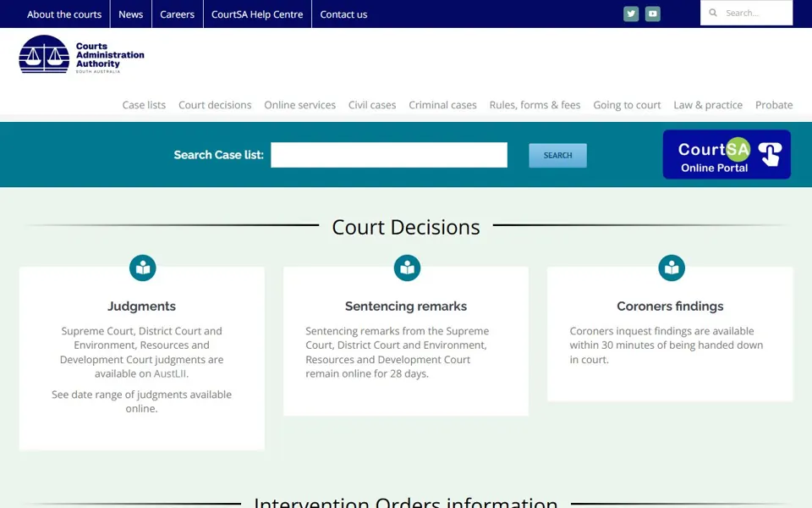This screenshot has width=812, height=508.
Task: Click the book icon above Judgments
Action: pos(142,268)
